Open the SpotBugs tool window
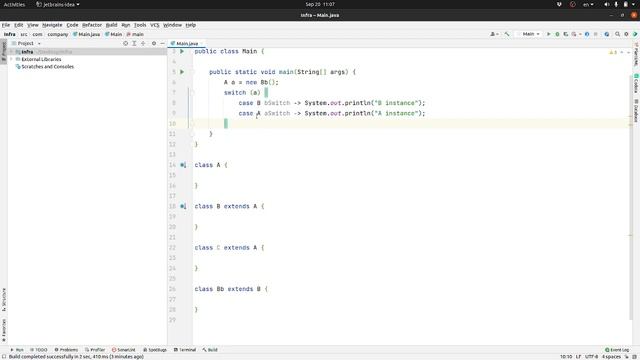 click(155, 350)
